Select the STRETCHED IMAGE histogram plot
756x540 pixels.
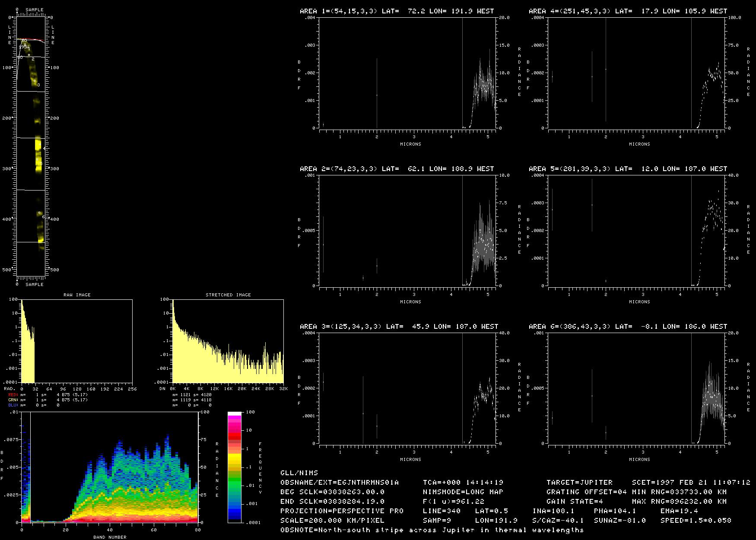pos(228,341)
